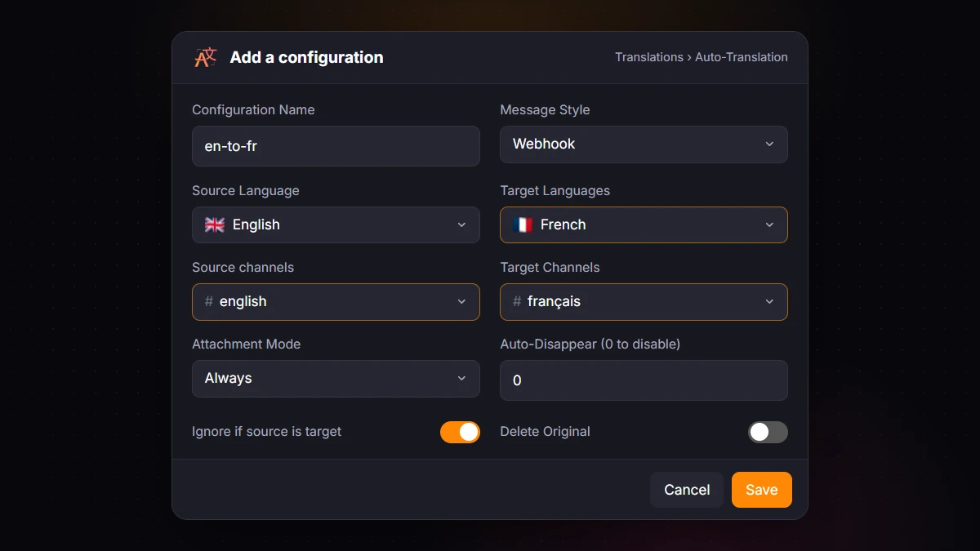Click the Configuration Name input field
980x551 pixels.
point(336,146)
